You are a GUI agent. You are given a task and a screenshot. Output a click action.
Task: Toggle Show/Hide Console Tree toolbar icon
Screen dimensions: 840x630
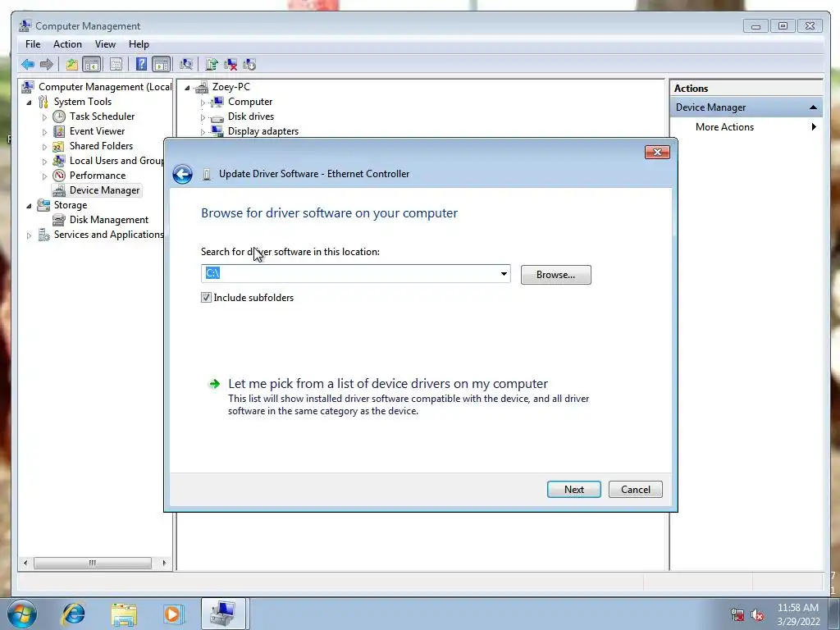click(92, 65)
